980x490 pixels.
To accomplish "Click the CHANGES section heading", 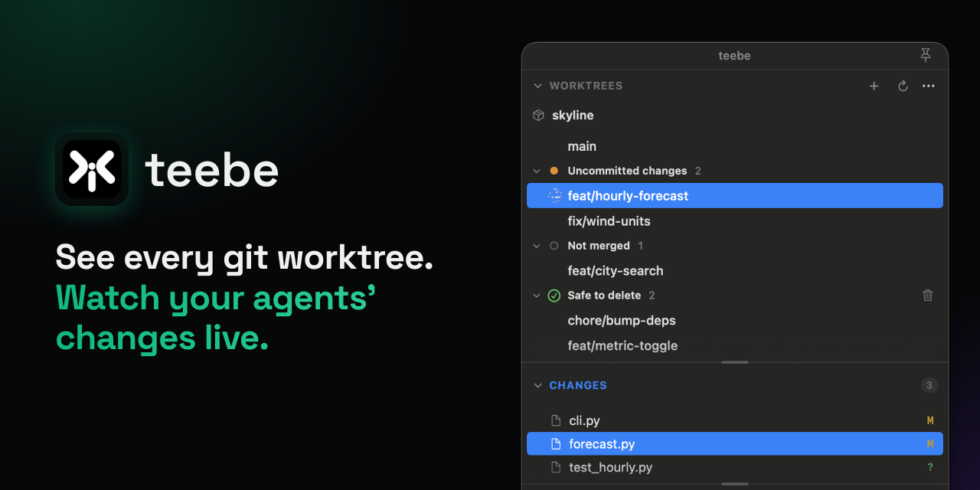I will click(x=578, y=385).
